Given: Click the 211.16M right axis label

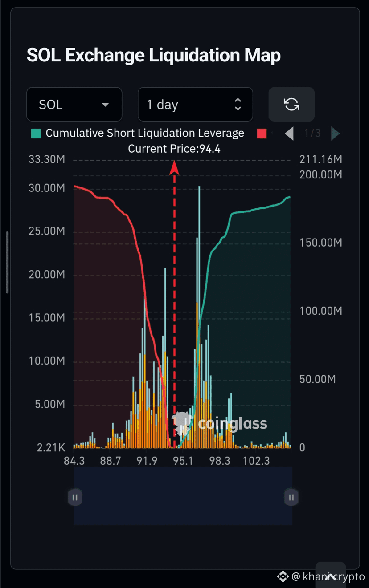Looking at the screenshot, I should pos(321,159).
